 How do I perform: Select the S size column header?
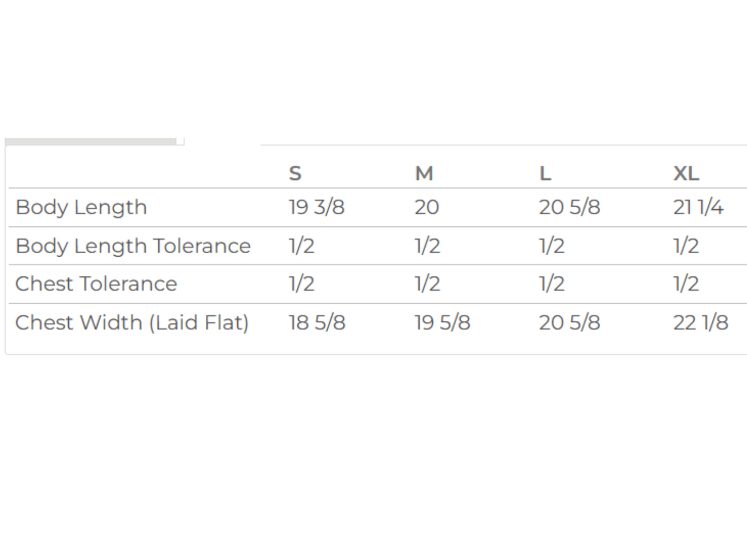295,173
